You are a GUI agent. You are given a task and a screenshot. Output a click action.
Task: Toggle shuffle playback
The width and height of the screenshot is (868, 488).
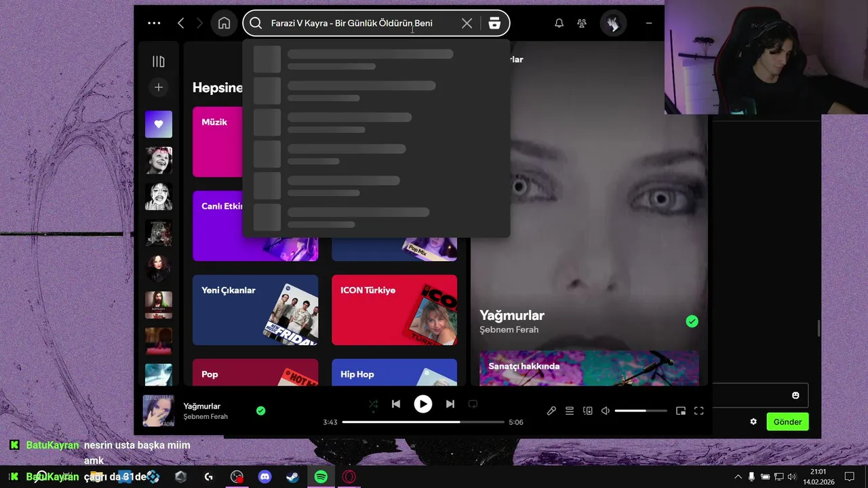(x=373, y=404)
